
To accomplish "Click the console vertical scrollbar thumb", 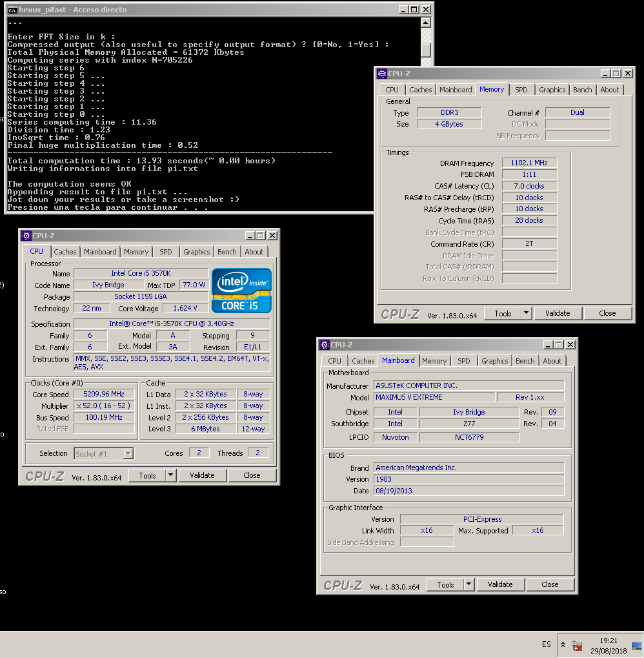I will click(425, 50).
